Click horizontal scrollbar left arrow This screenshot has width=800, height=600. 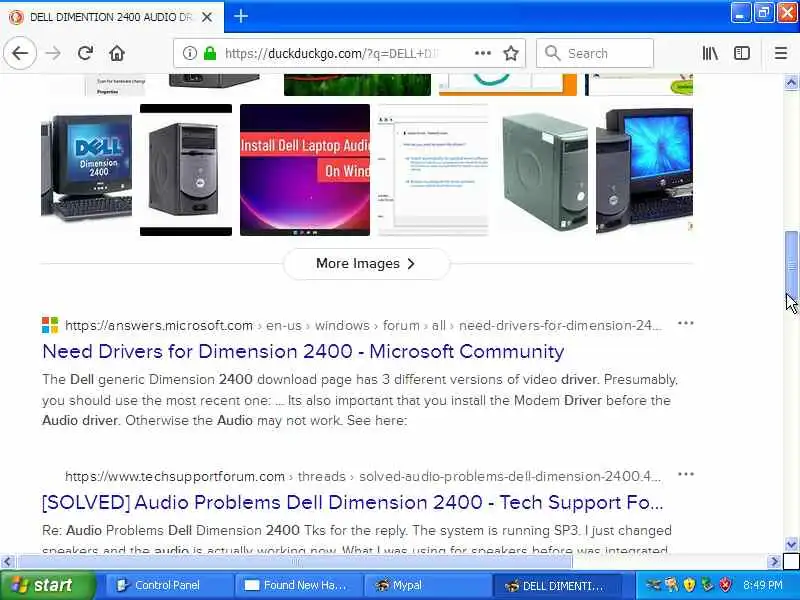[x=7, y=562]
